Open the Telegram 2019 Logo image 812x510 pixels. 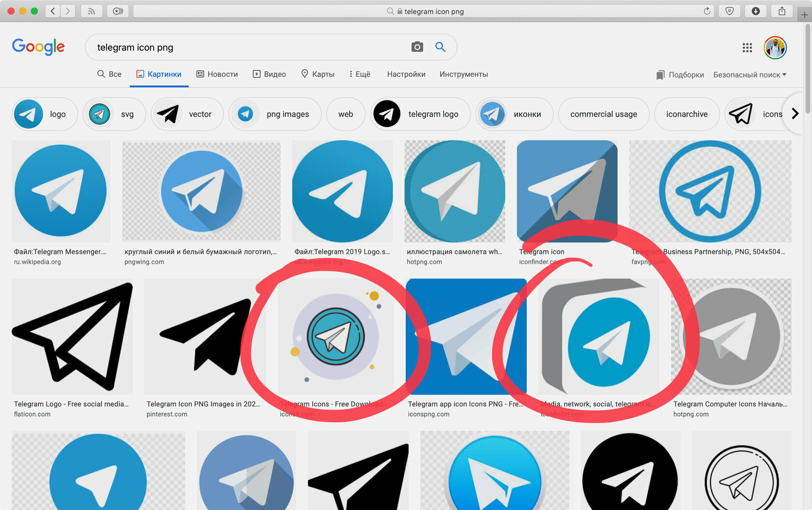tap(342, 191)
